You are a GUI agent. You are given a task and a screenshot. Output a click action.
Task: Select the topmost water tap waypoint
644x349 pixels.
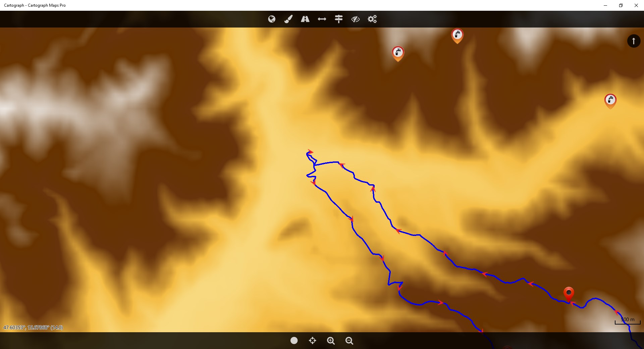coord(457,36)
